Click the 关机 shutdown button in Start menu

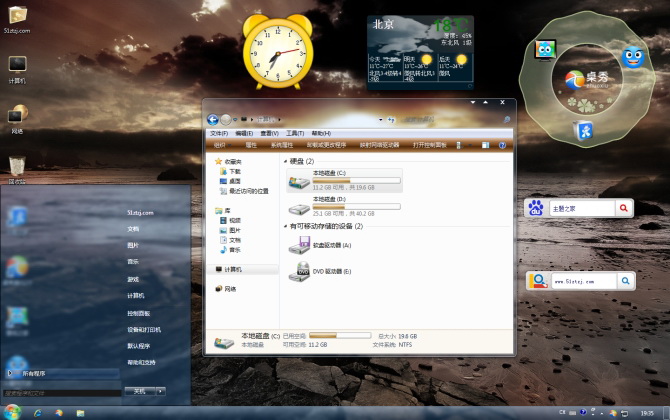pyautogui.click(x=137, y=391)
